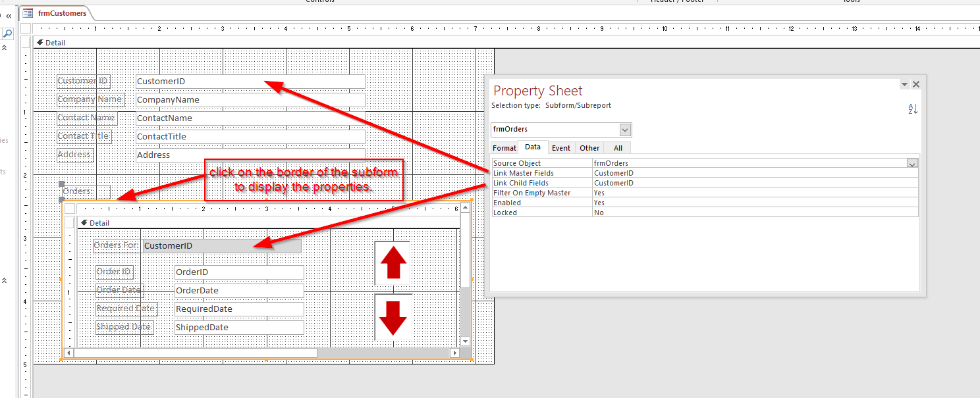The height and width of the screenshot is (398, 980).
Task: Select the Shipped Date label
Action: click(124, 327)
